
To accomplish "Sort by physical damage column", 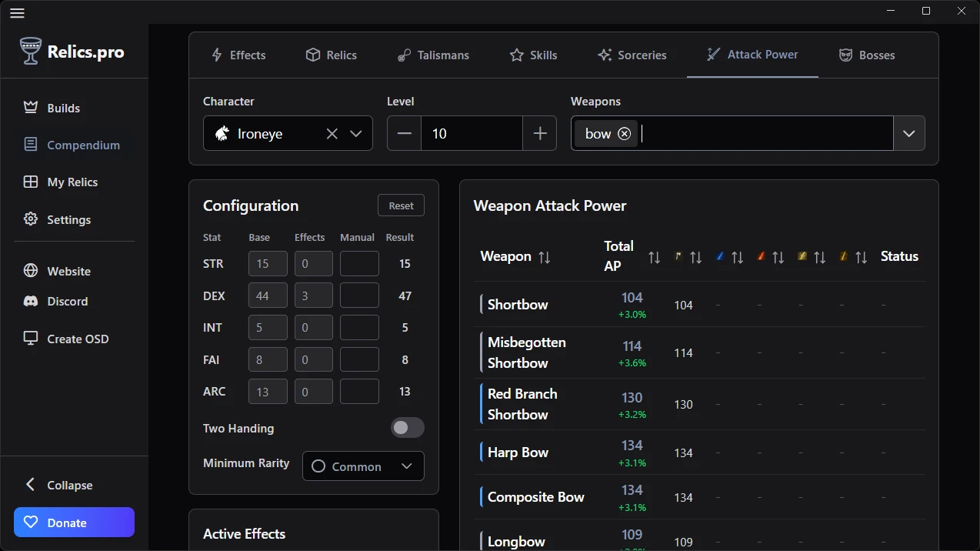I will 695,258.
